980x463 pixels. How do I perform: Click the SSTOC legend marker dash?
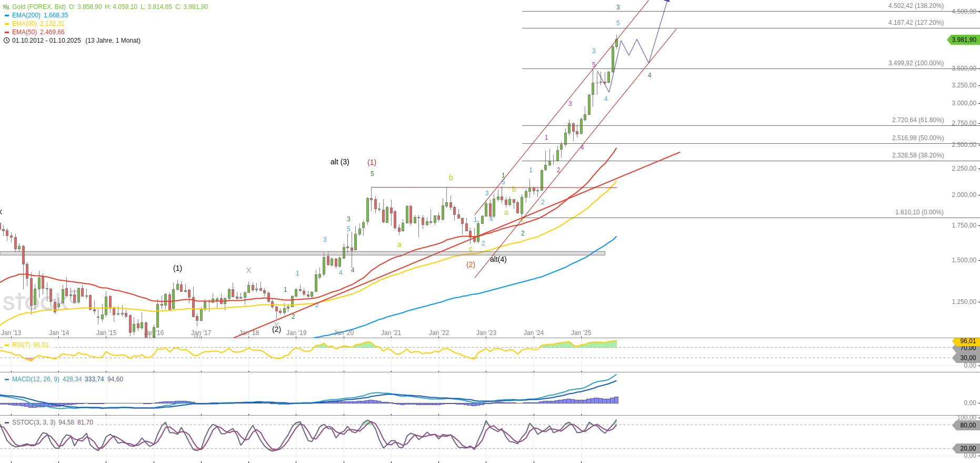tap(7, 422)
